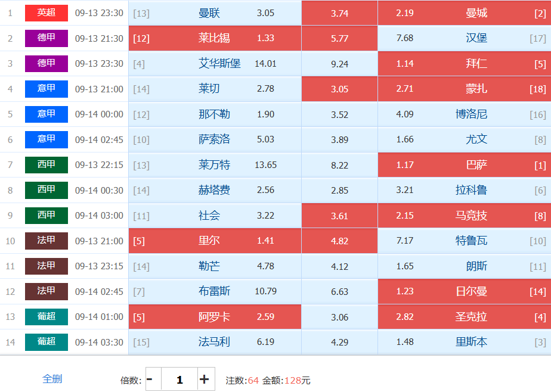The height and width of the screenshot is (392, 551).
Task: Click the 倍数 multiplier input field
Action: [179, 379]
